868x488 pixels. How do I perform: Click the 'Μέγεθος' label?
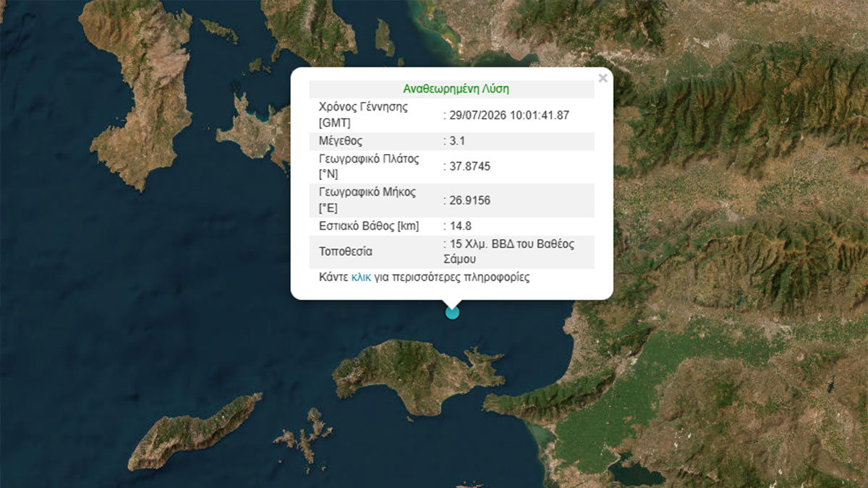[x=341, y=140]
